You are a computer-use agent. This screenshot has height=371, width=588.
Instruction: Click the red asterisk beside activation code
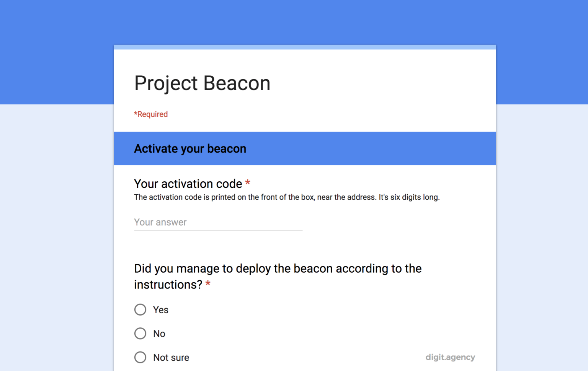[x=247, y=183]
